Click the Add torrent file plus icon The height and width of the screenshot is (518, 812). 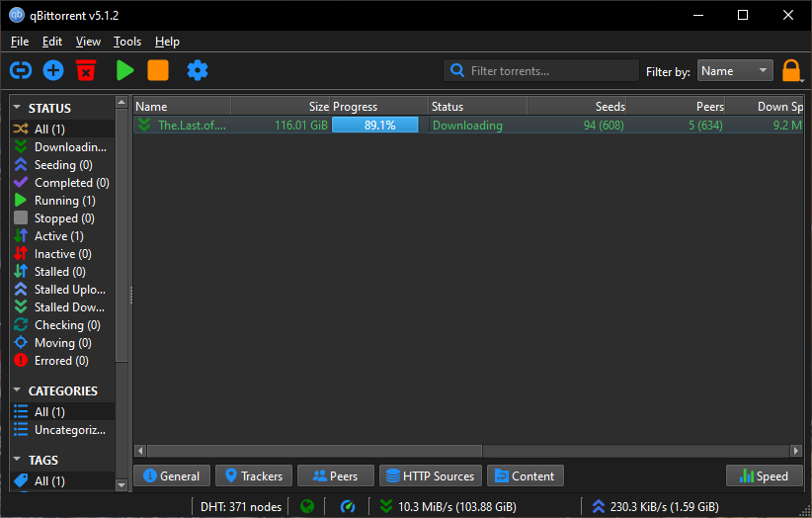pyautogui.click(x=53, y=70)
